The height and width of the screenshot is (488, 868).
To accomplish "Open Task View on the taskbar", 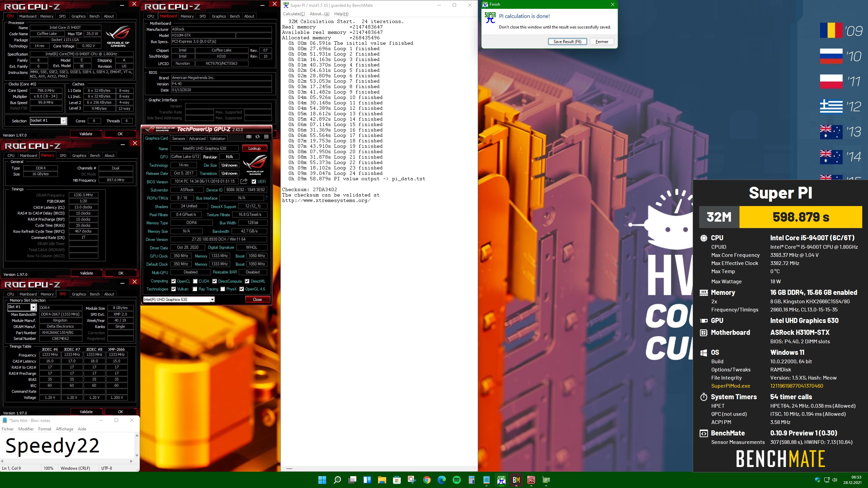I will click(x=352, y=480).
